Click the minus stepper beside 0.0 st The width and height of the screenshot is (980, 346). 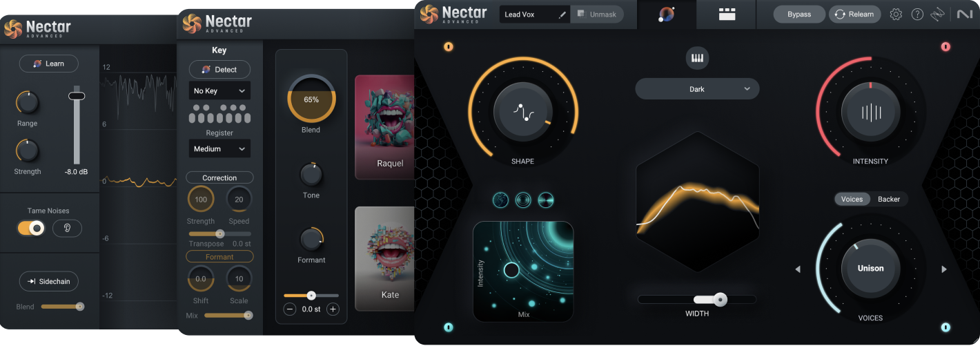coord(290,309)
